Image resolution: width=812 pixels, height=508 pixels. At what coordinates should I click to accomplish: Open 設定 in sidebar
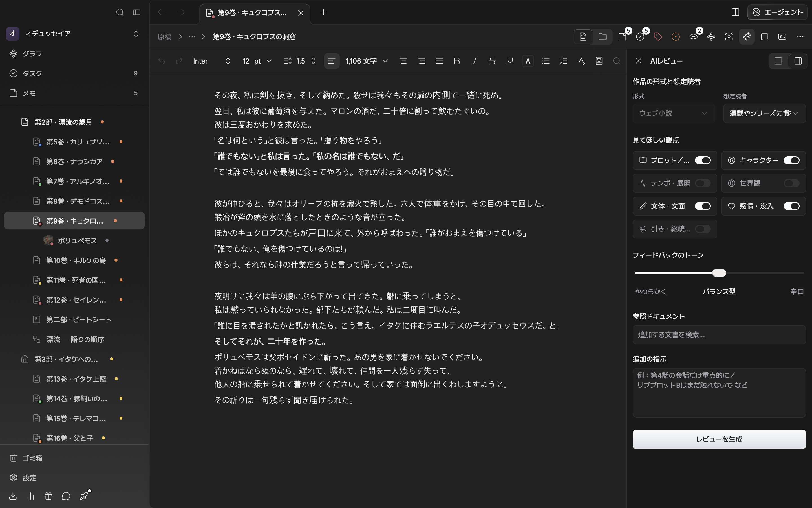[74, 478]
